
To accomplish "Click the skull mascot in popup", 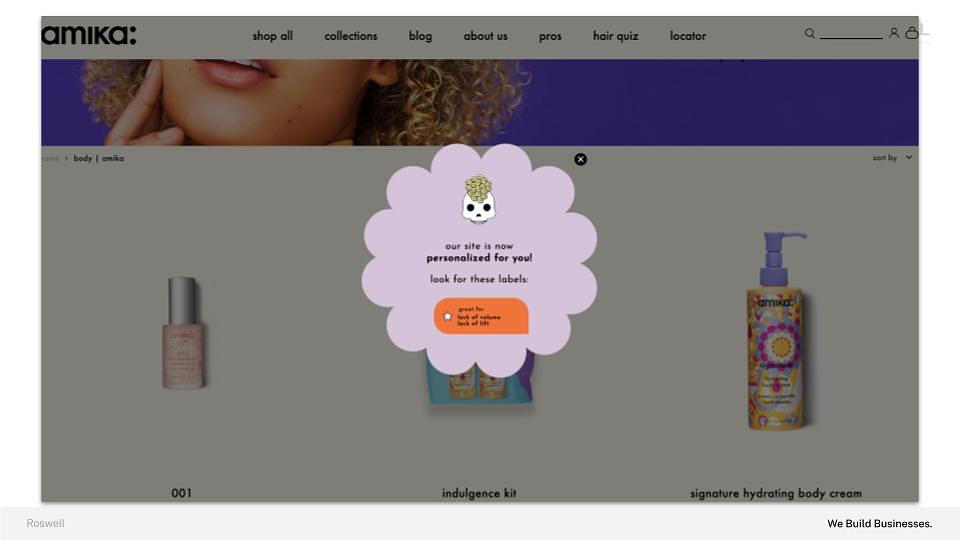I will (x=478, y=199).
